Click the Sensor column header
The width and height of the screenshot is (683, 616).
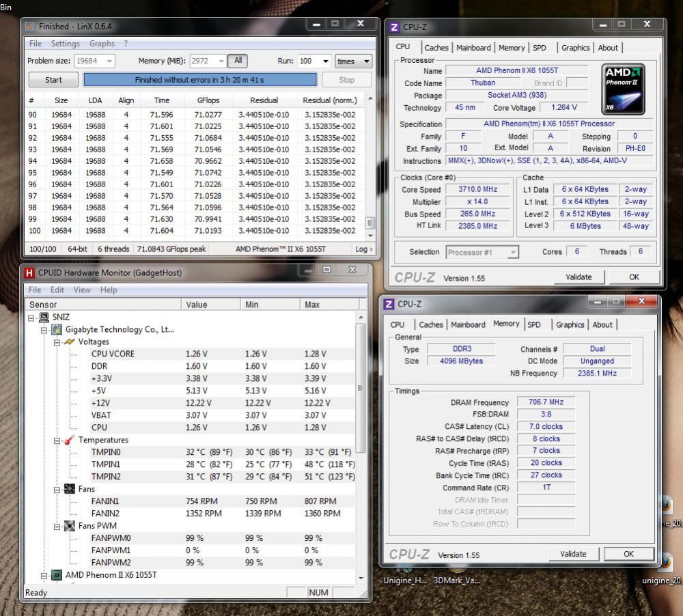point(103,305)
